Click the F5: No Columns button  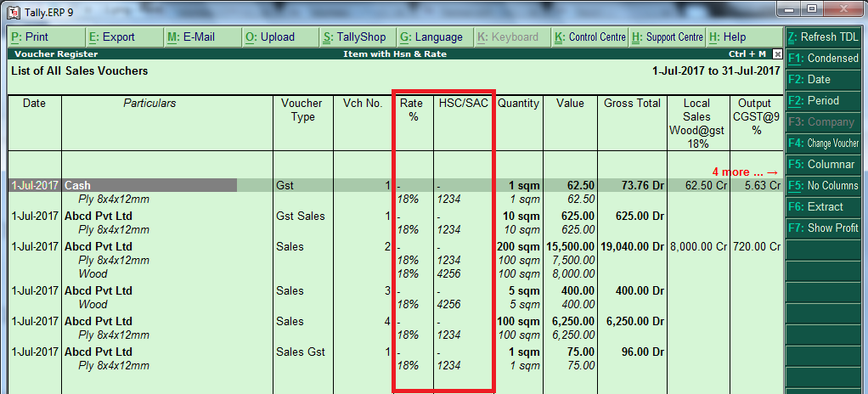[x=823, y=185]
